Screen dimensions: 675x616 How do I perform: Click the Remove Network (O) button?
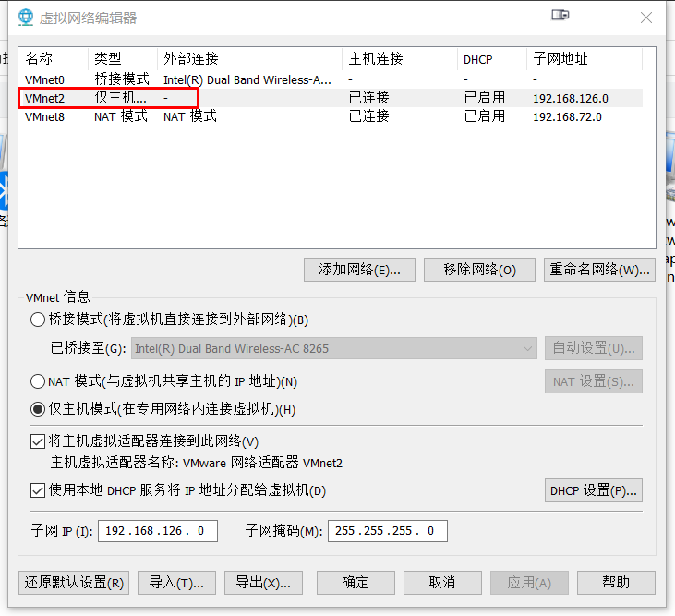coord(479,270)
